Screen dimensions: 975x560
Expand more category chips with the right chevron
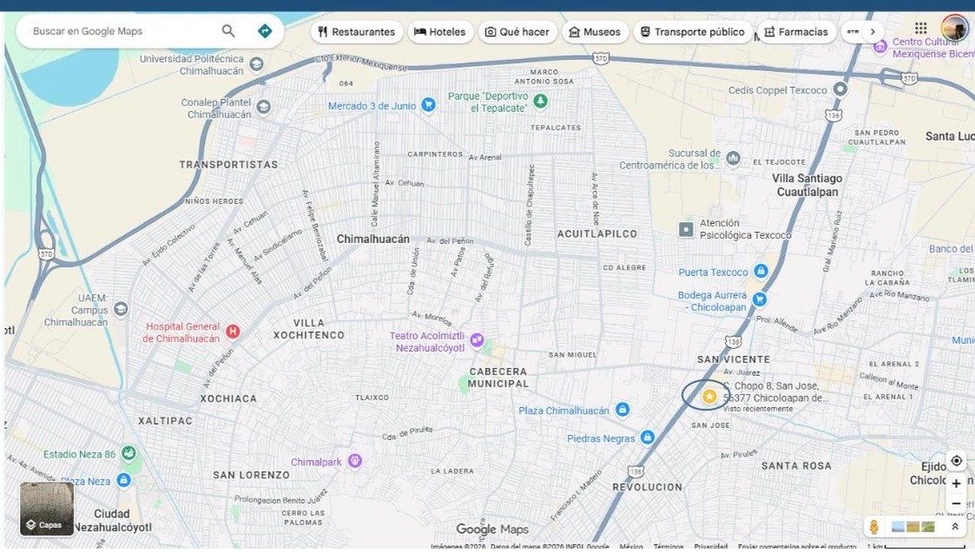(873, 32)
